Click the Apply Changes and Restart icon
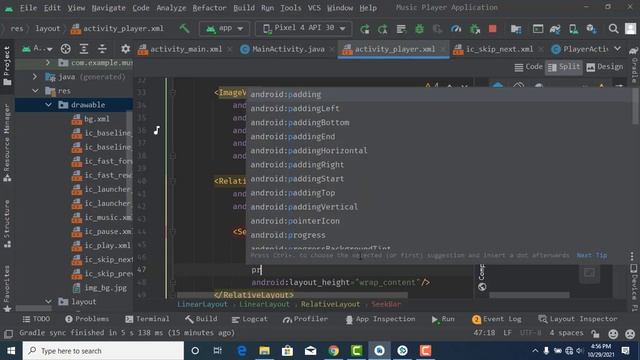Image resolution: width=640 pixels, height=360 pixels. coord(382,29)
